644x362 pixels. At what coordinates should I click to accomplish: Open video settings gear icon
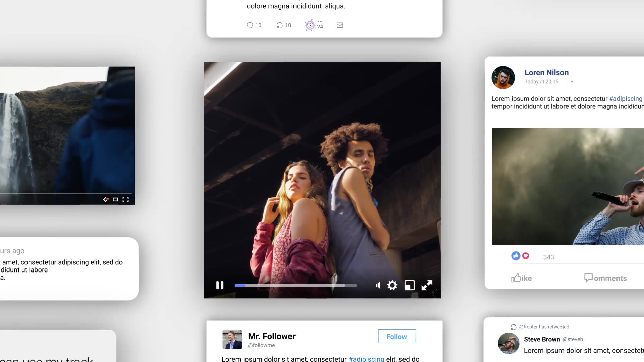393,285
